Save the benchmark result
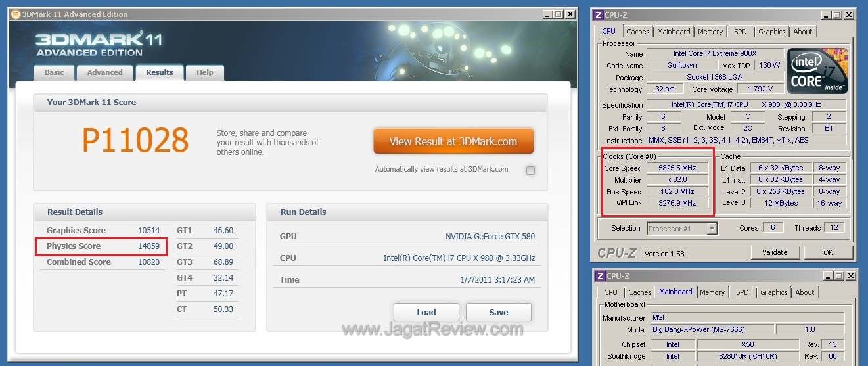The height and width of the screenshot is (366, 868). click(498, 312)
